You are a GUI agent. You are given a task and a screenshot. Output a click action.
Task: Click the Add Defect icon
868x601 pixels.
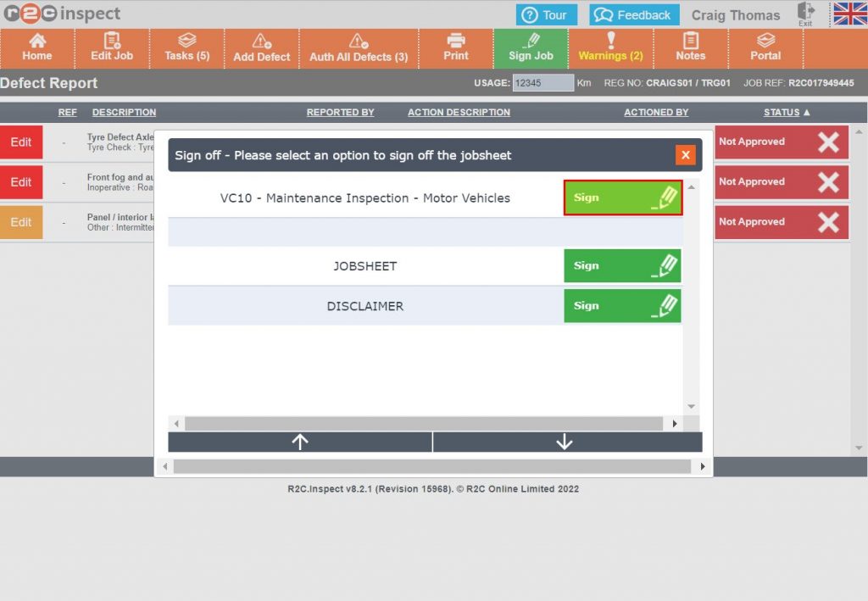click(261, 48)
